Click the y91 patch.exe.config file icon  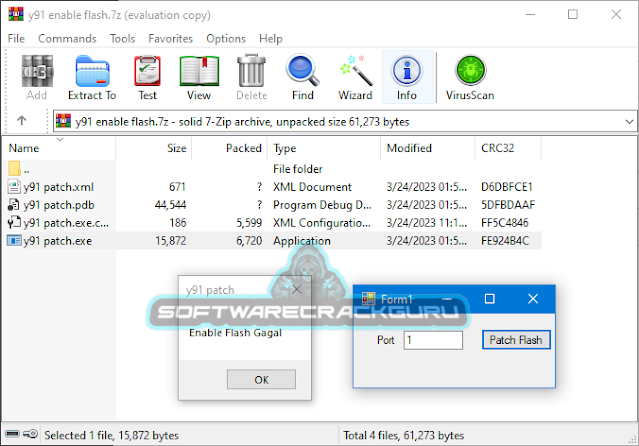(14, 223)
